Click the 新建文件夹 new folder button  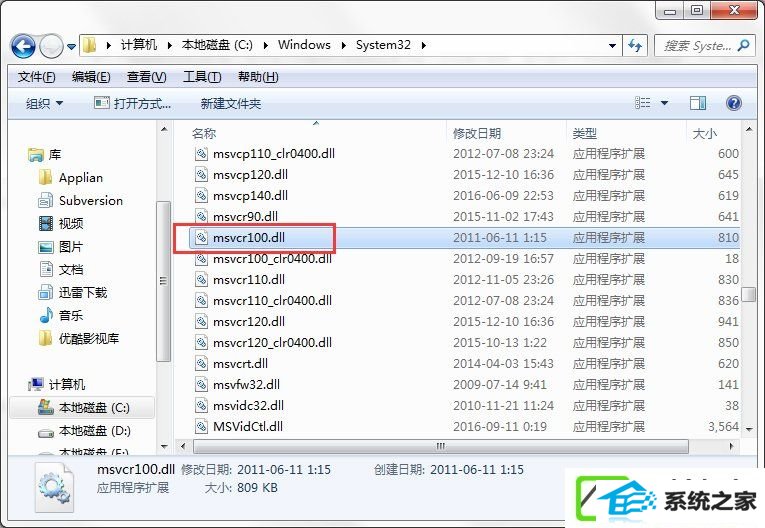[231, 103]
